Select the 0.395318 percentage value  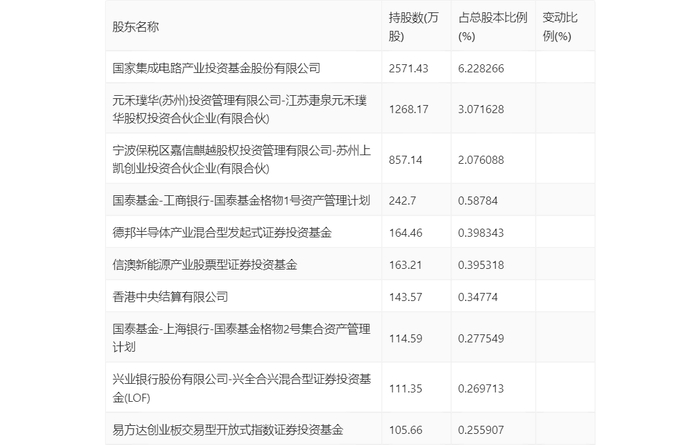coord(481,265)
